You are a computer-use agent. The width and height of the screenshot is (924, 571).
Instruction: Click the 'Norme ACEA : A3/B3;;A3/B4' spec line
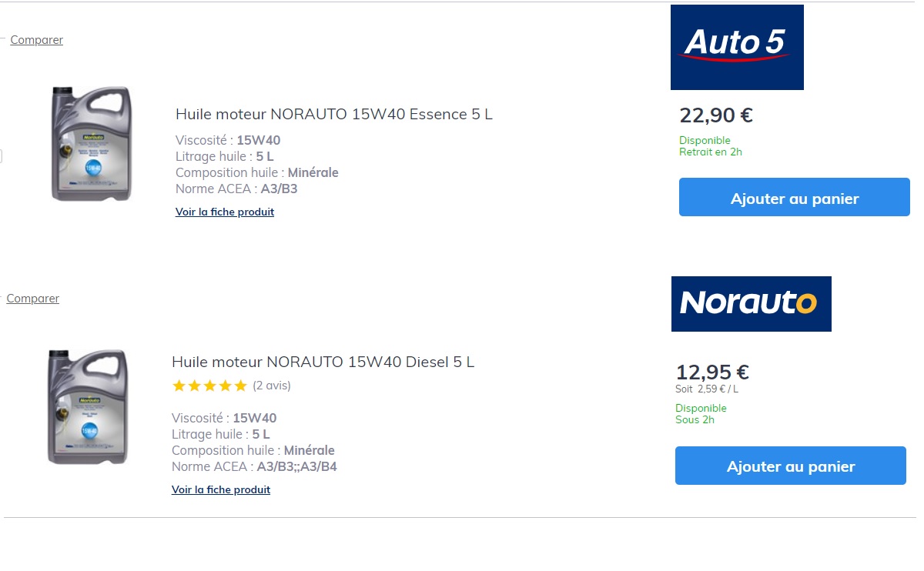point(254,466)
